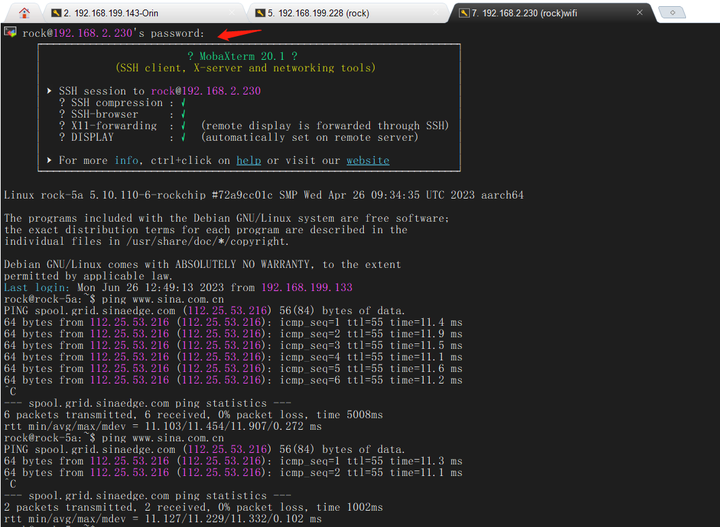Image resolution: width=720 pixels, height=527 pixels.
Task: Open a new tab using the new-tab button
Action: tap(672, 13)
